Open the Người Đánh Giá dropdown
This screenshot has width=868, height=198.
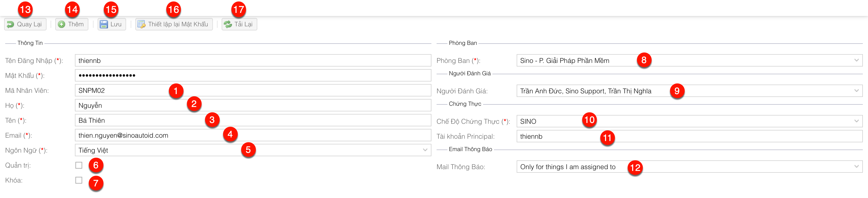(856, 91)
